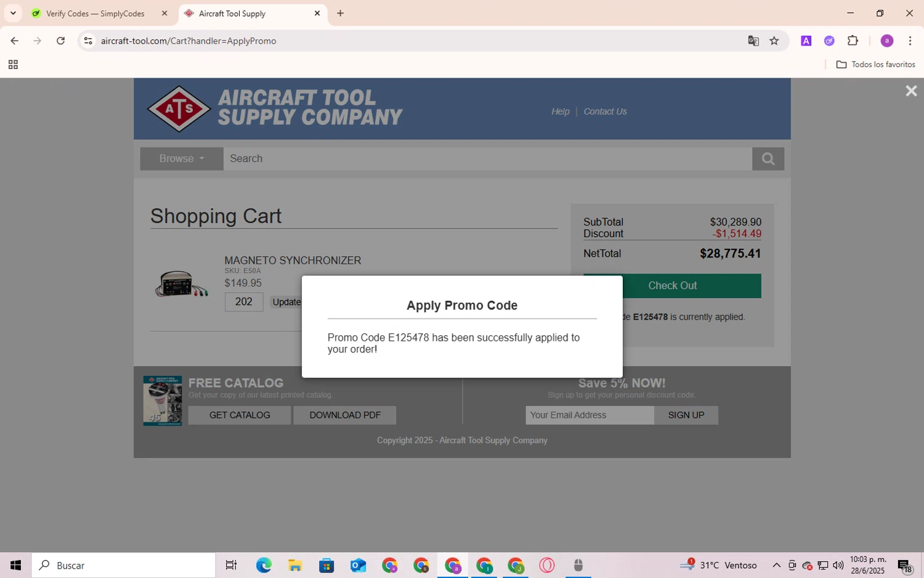Viewport: 924px width, 578px height.
Task: Click the Your Email Address field
Action: click(x=590, y=415)
